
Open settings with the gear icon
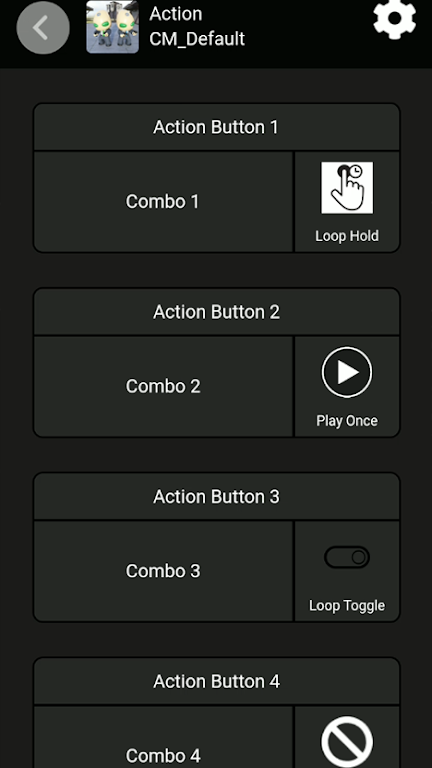coord(394,19)
